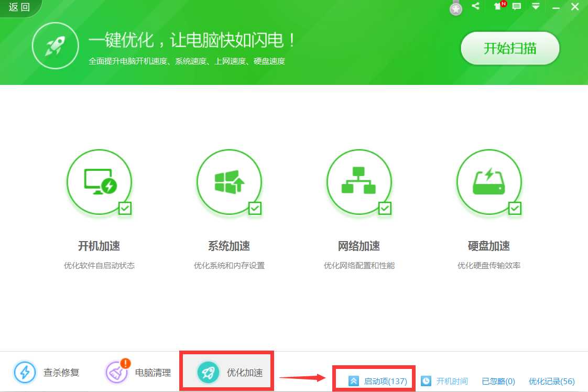Click the 开机加速 label
This screenshot has width=588, height=392.
[x=99, y=246]
